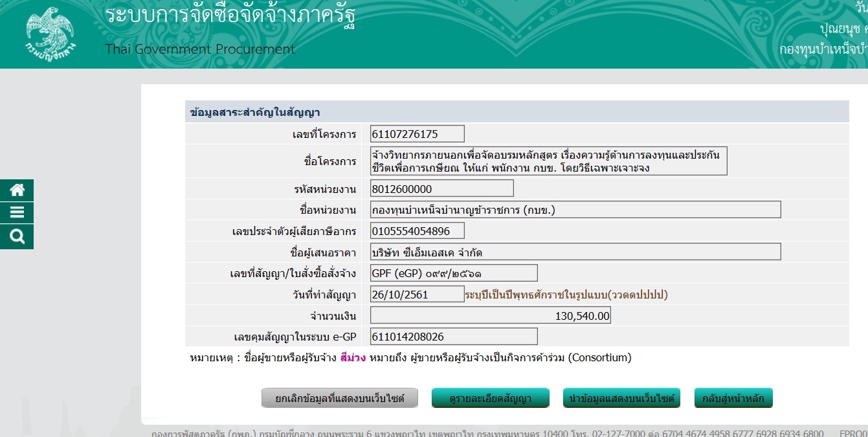
Task: Click the taxpayer ID field 0105554054896
Action: (x=417, y=231)
